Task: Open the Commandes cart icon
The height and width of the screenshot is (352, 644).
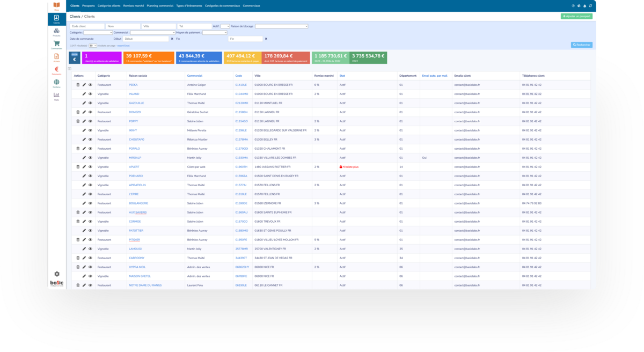Action: pyautogui.click(x=56, y=45)
